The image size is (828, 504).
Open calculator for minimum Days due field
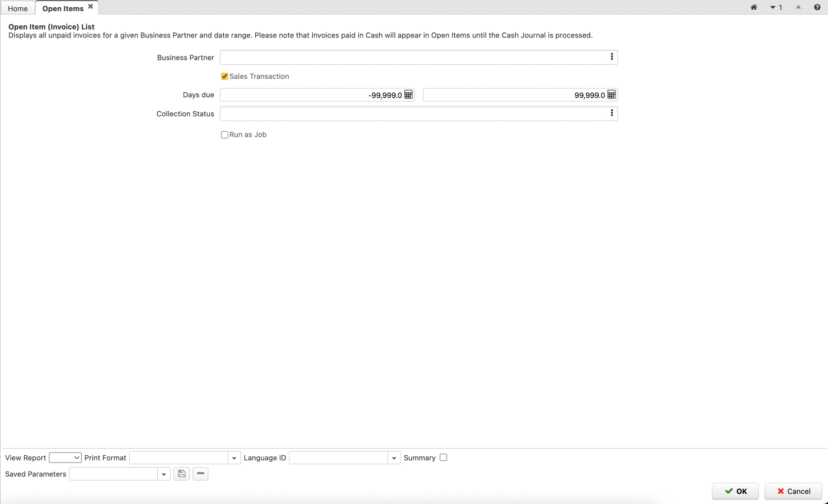coord(408,95)
